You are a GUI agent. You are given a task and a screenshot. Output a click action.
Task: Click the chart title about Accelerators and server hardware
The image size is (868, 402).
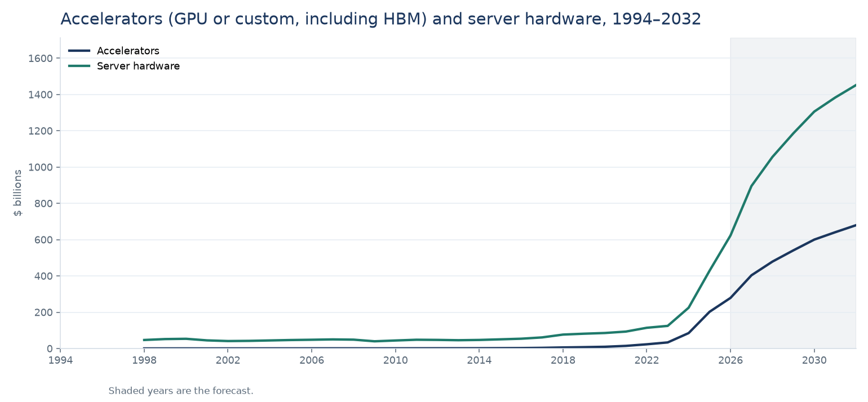pyautogui.click(x=380, y=19)
